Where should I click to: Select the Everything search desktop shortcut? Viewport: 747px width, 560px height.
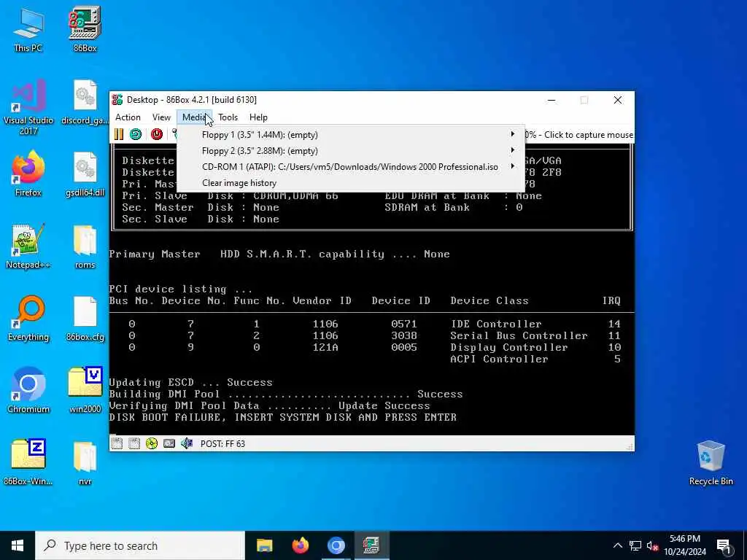pos(28,319)
